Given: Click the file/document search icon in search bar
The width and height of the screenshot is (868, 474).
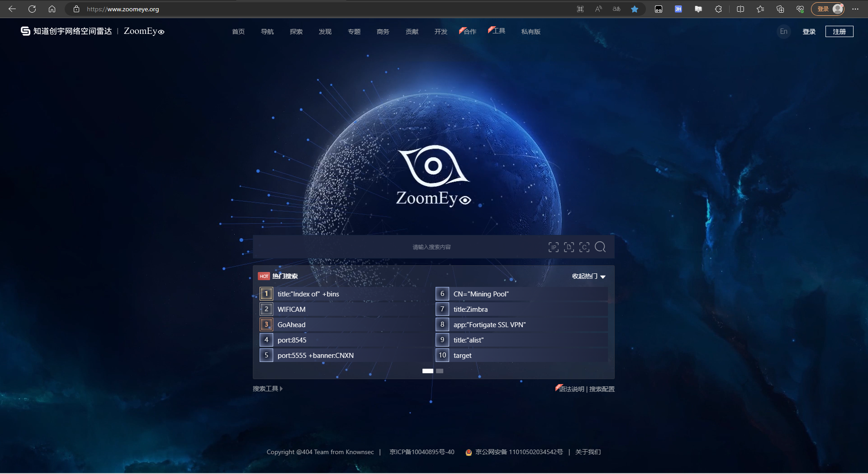Looking at the screenshot, I should click(x=569, y=247).
